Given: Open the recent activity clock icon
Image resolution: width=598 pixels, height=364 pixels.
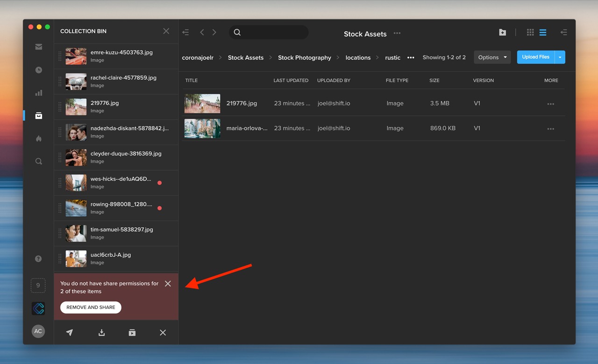Looking at the screenshot, I should click(39, 70).
